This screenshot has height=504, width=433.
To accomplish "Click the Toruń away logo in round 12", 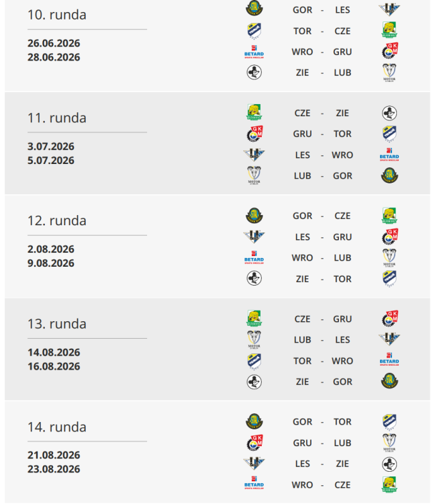I will [x=389, y=278].
